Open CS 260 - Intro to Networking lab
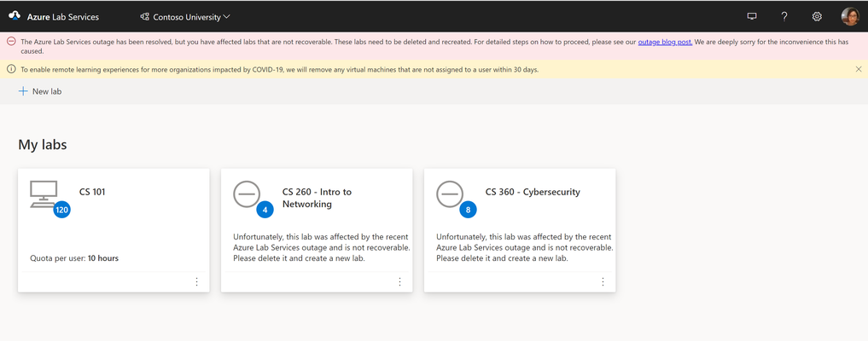This screenshot has width=868, height=341. (317, 198)
